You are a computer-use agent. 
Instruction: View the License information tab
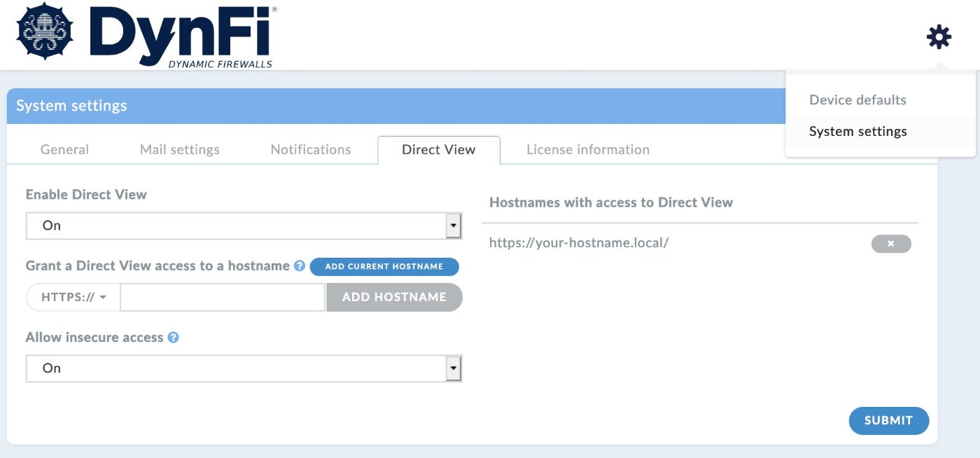(x=588, y=150)
